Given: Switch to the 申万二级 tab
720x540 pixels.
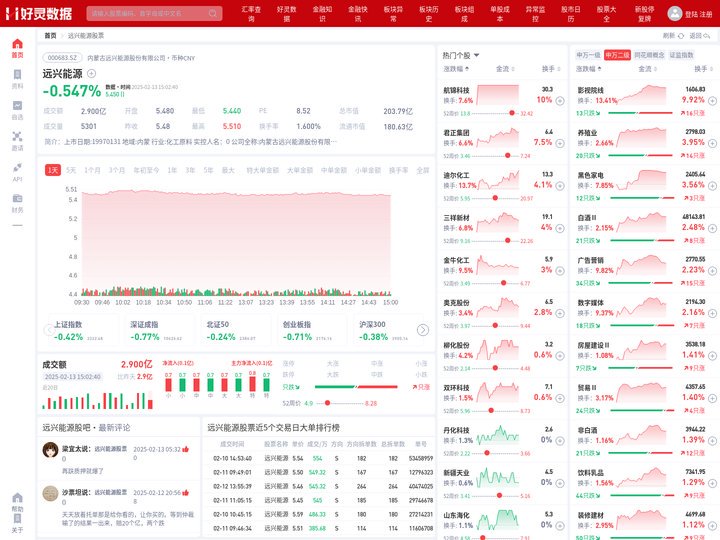Looking at the screenshot, I should pyautogui.click(x=617, y=55).
